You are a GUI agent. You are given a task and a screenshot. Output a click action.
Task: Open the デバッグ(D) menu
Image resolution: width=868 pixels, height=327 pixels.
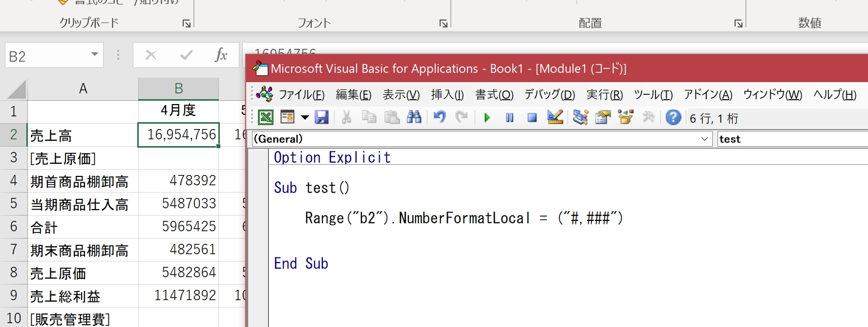pos(550,94)
